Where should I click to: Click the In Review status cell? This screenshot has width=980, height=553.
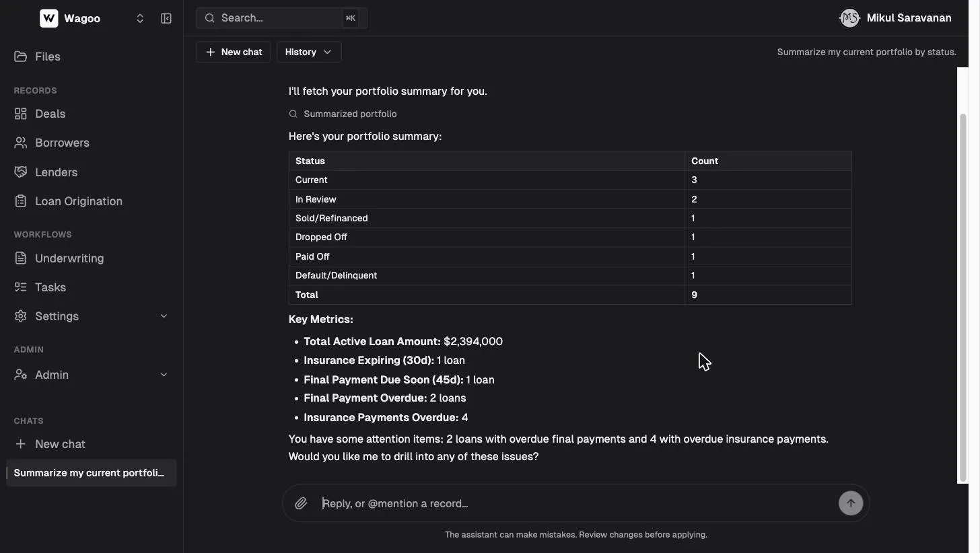(x=487, y=199)
